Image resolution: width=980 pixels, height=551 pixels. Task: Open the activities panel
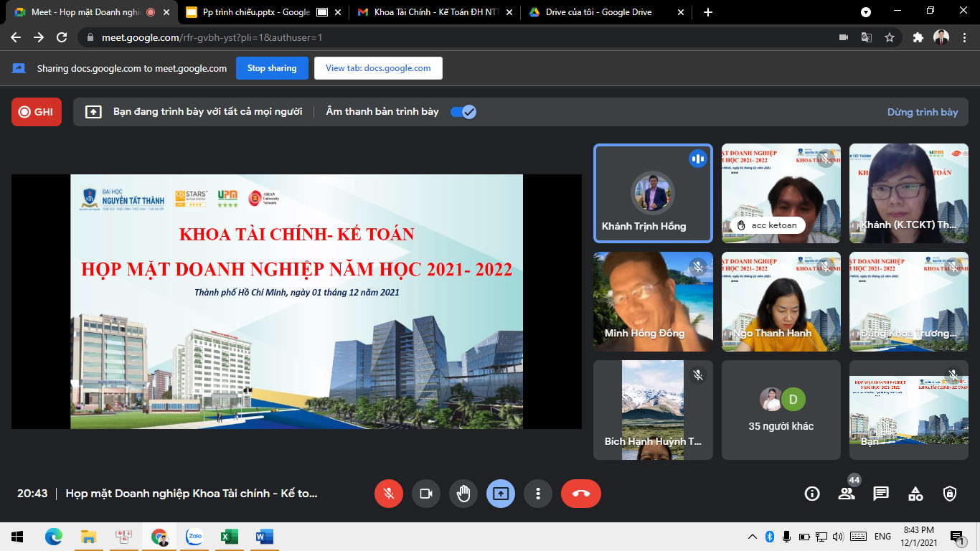[915, 494]
